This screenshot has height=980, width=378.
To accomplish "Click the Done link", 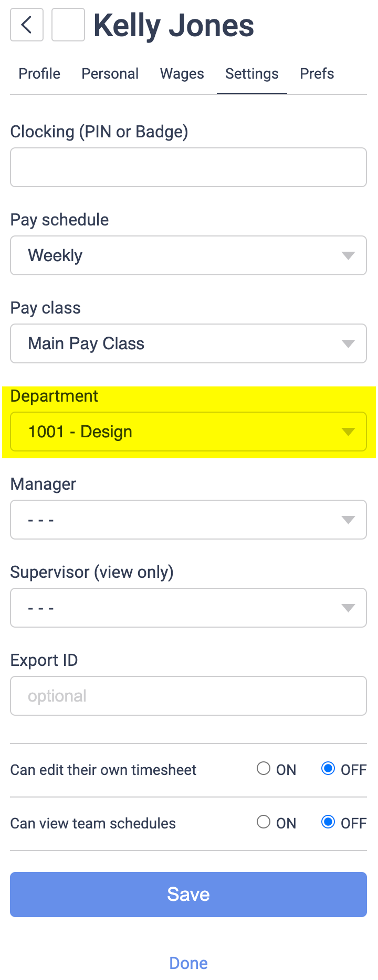I will (x=188, y=963).
